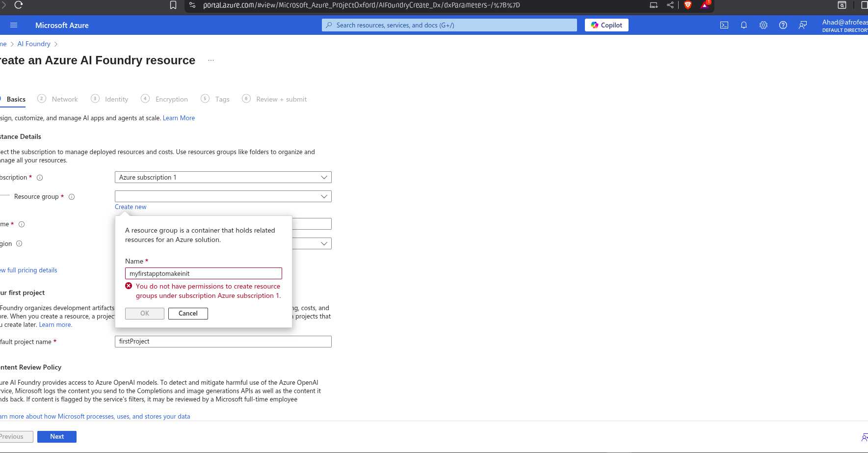Switch to the Review + submit tab
868x453 pixels.
275,99
